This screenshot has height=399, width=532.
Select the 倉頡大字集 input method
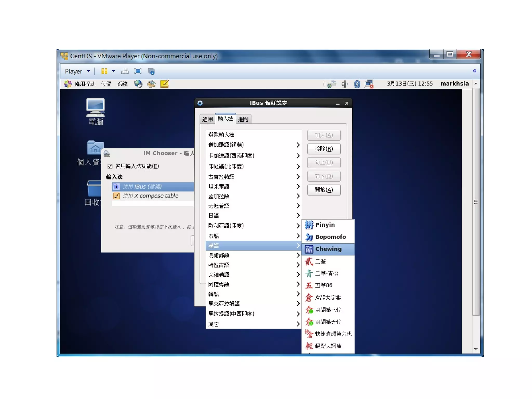click(328, 298)
